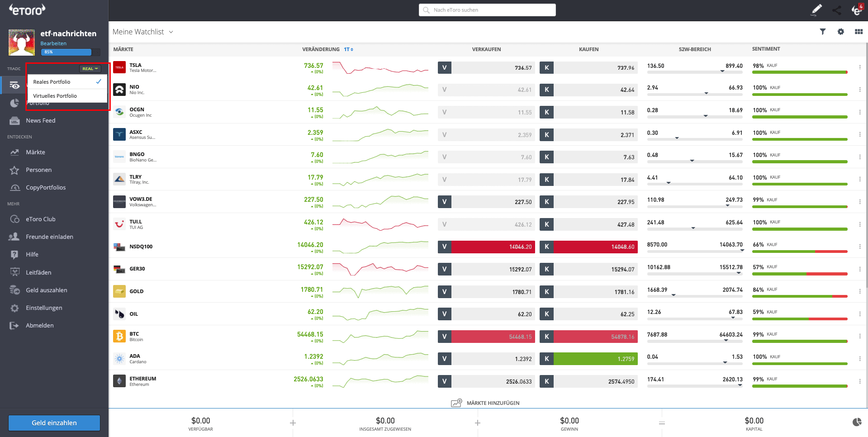Click ADA buy button 1.2759
The width and height of the screenshot is (868, 437).
(588, 359)
